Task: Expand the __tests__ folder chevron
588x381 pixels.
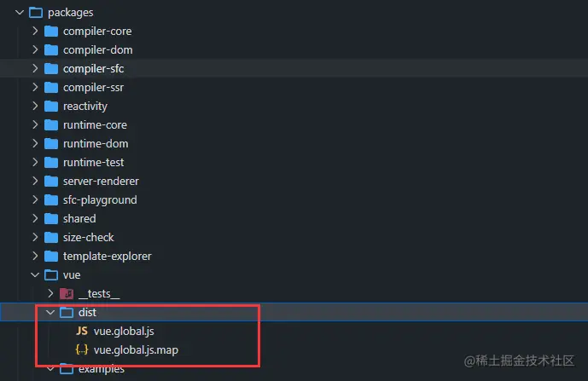Action: tap(50, 293)
